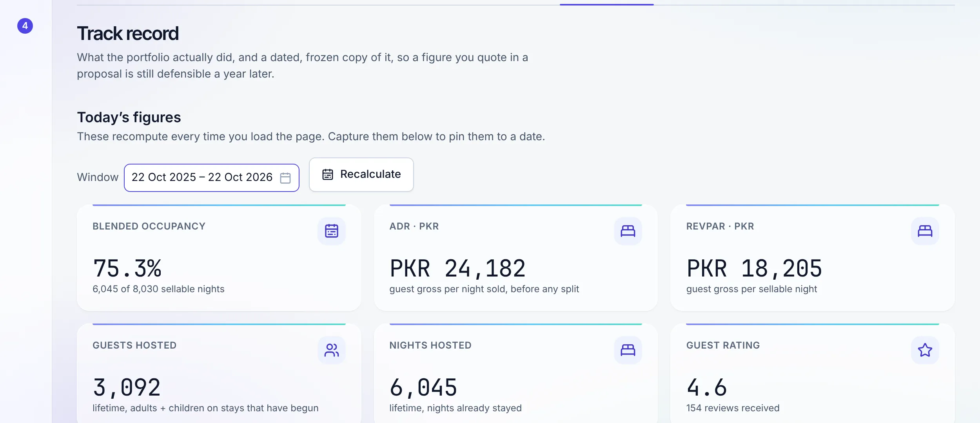The height and width of the screenshot is (423, 980).
Task: Click '6,045 of 8,030 sellable nights' text
Action: (x=158, y=289)
